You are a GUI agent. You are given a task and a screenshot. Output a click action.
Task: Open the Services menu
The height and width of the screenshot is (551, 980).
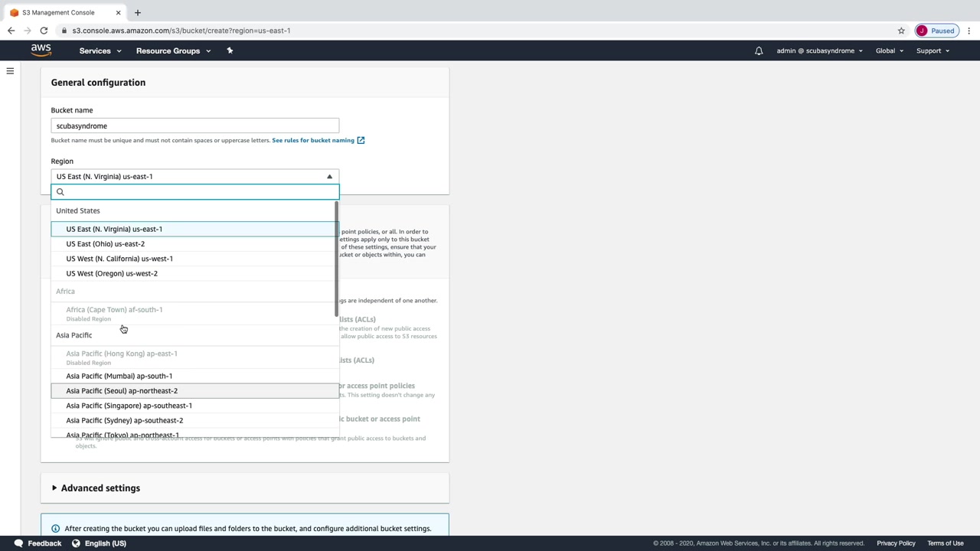(x=100, y=51)
